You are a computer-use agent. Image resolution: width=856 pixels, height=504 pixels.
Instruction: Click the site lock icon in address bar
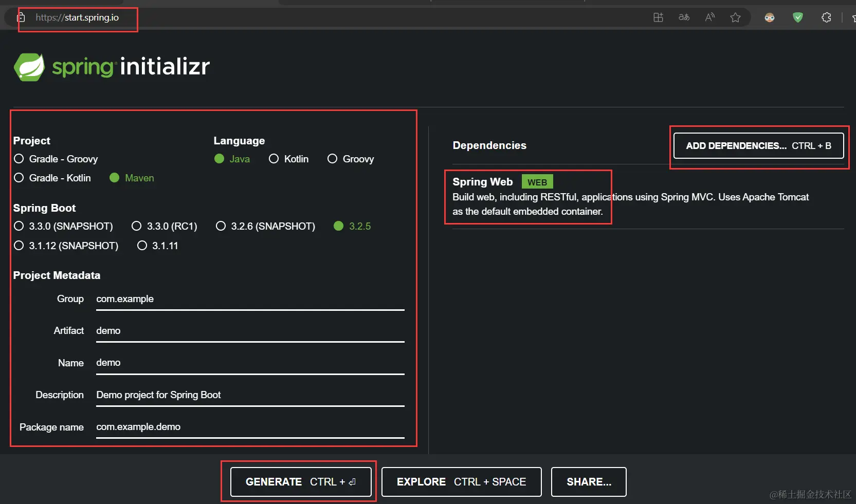pos(21,17)
